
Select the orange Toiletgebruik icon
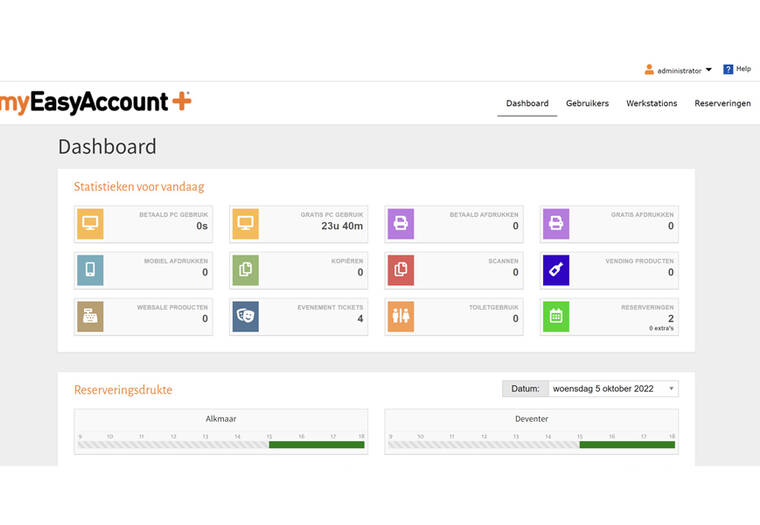click(400, 316)
